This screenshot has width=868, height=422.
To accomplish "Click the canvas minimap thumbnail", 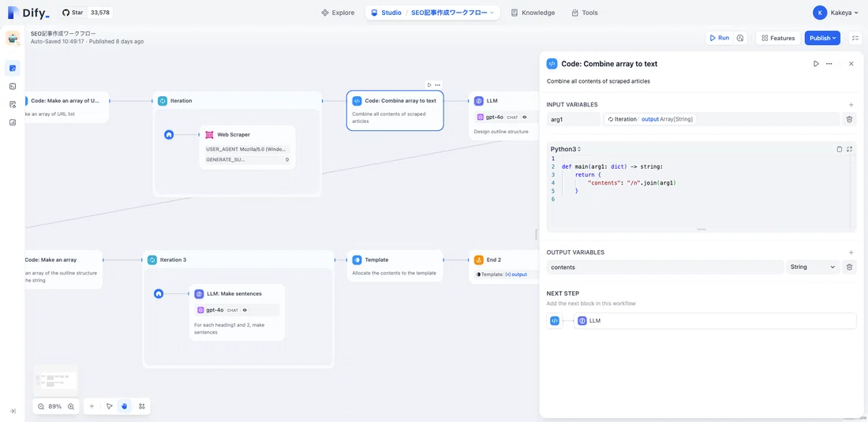I will tap(55, 380).
